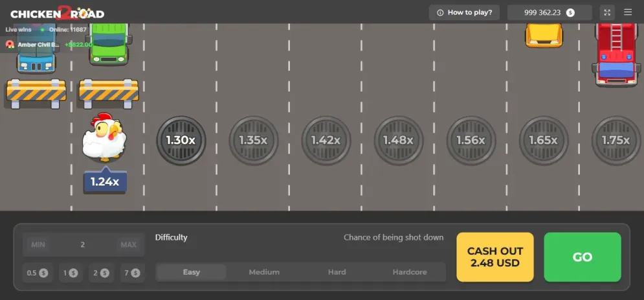Click the barrier under the green truck
Viewport: 644px width, 300px height.
[109, 93]
